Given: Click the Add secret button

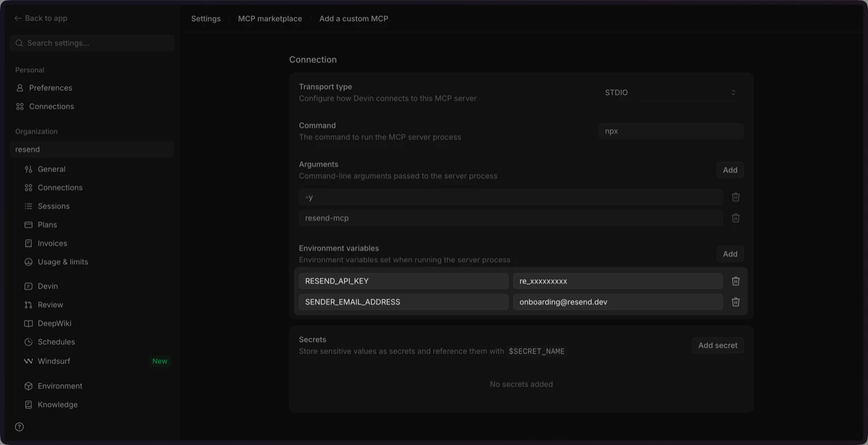Looking at the screenshot, I should click(718, 345).
